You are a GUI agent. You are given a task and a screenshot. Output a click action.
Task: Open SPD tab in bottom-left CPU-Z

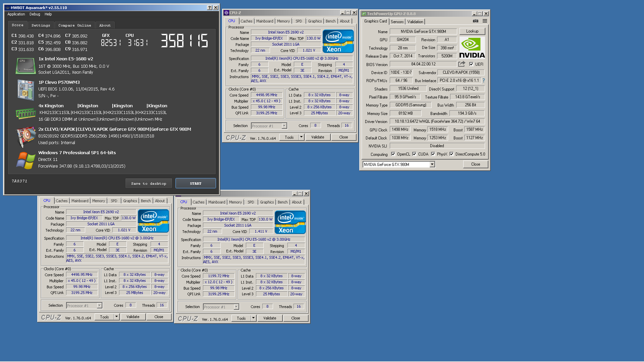pyautogui.click(x=114, y=201)
